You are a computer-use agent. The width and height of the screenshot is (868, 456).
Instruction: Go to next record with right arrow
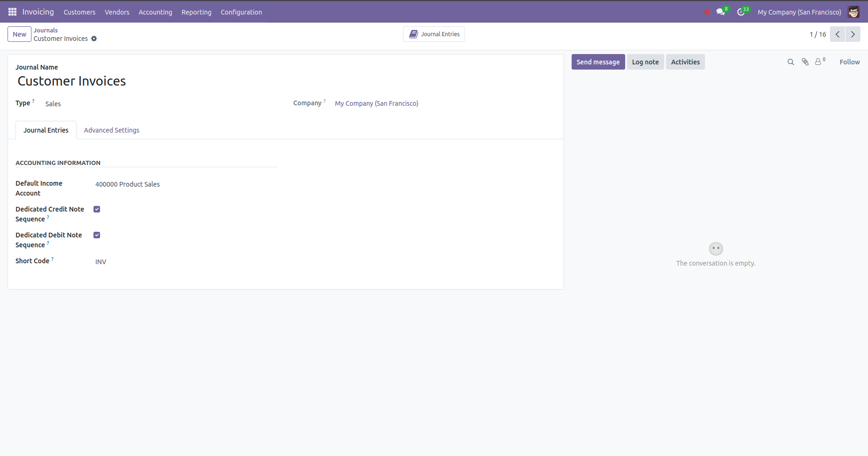[x=853, y=34]
